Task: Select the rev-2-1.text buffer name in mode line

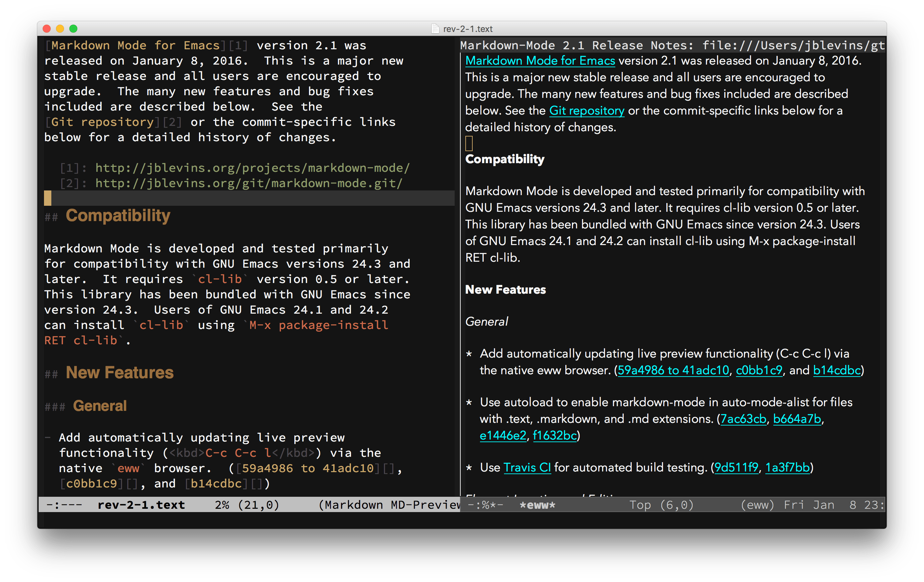Action: [x=141, y=504]
